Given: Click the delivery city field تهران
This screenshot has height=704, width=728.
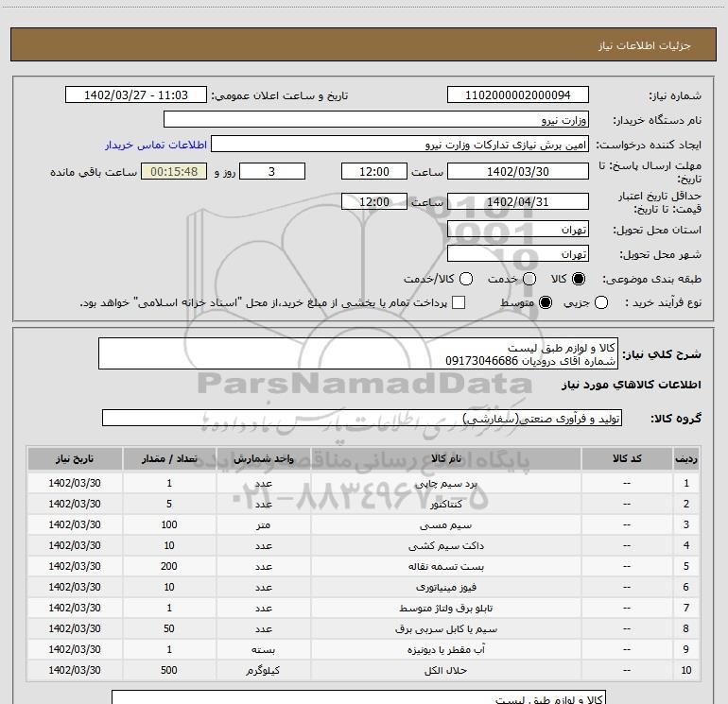Looking at the screenshot, I should (x=518, y=253).
